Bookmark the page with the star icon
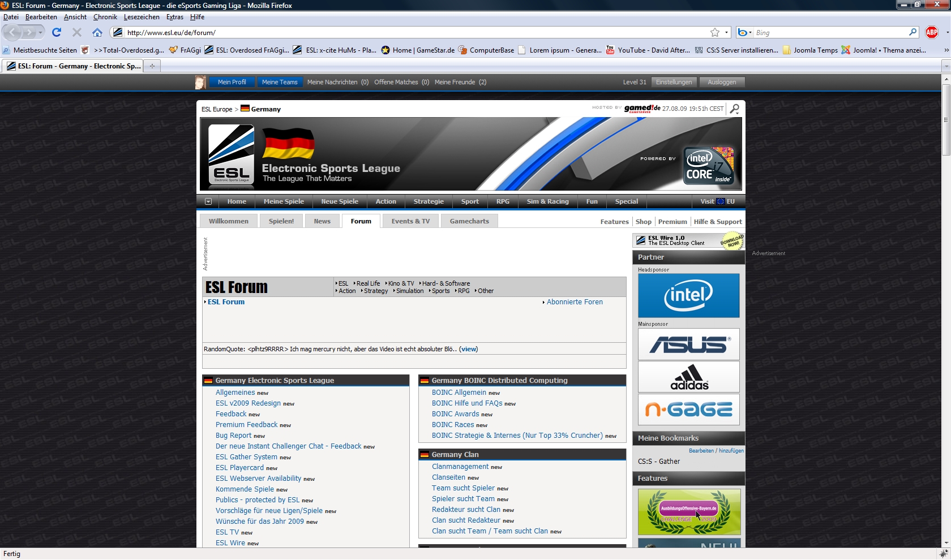 (715, 32)
